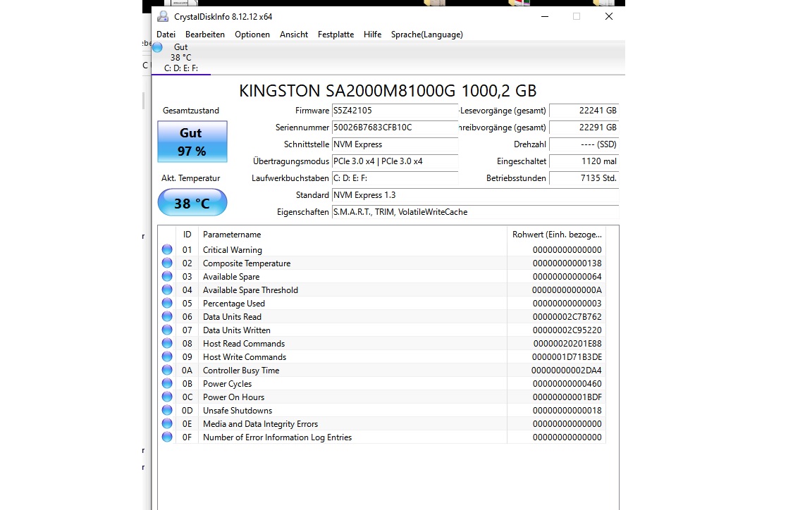The width and height of the screenshot is (812, 510).
Task: Click status orb for Media and Data Integrity Errors
Action: [x=167, y=423]
